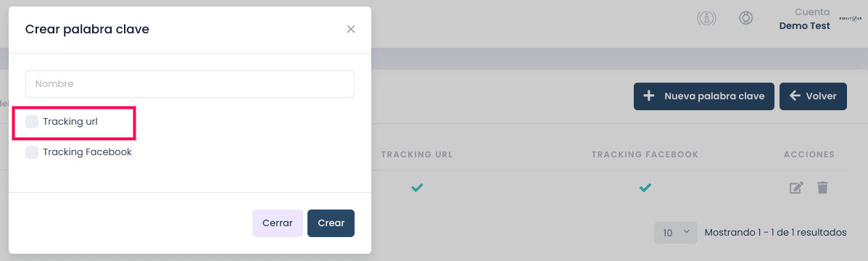Click the edit pencil icon under Acciones
The height and width of the screenshot is (261, 868).
[x=796, y=188]
